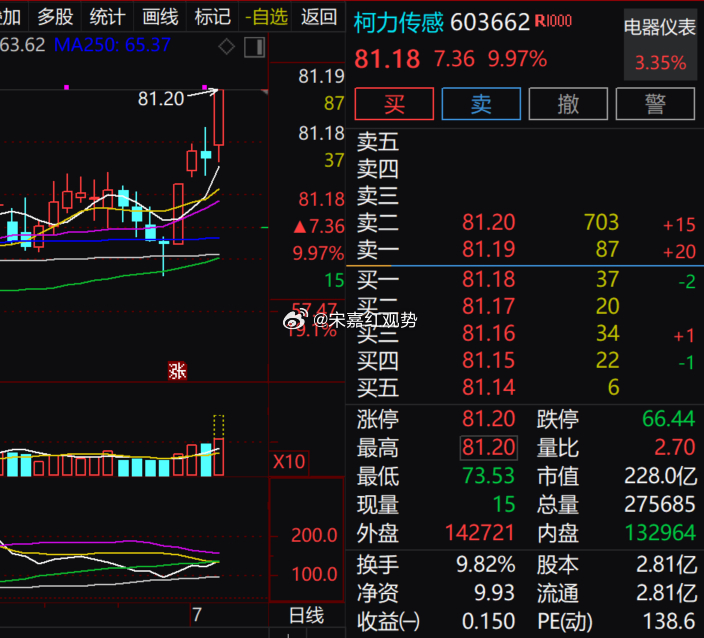Open the 画线 drawing menu
The height and width of the screenshot is (638, 704).
click(160, 17)
